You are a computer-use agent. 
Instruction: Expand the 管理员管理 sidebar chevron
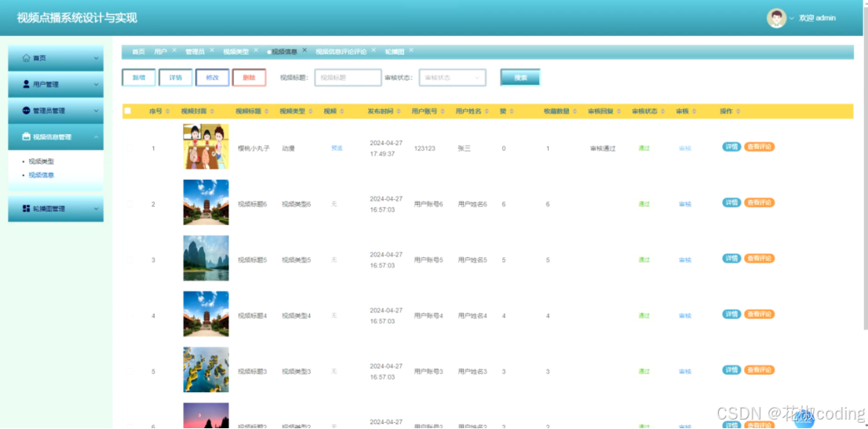pos(96,111)
